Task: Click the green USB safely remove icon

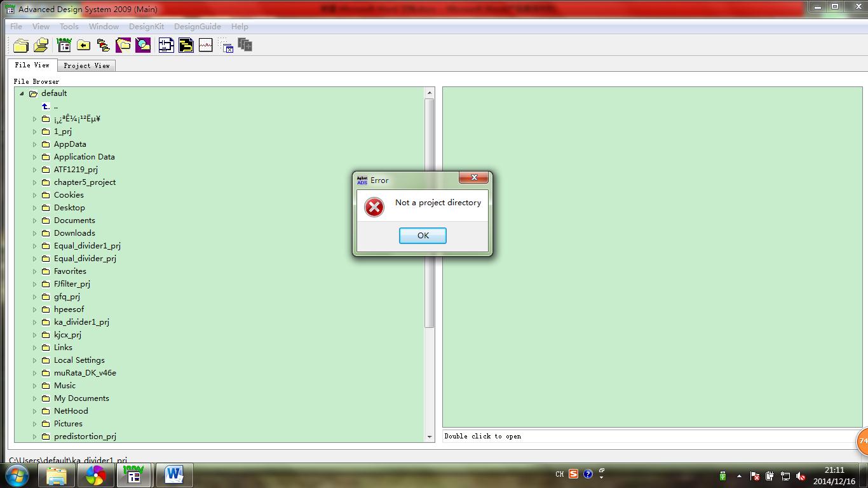Action: (722, 476)
